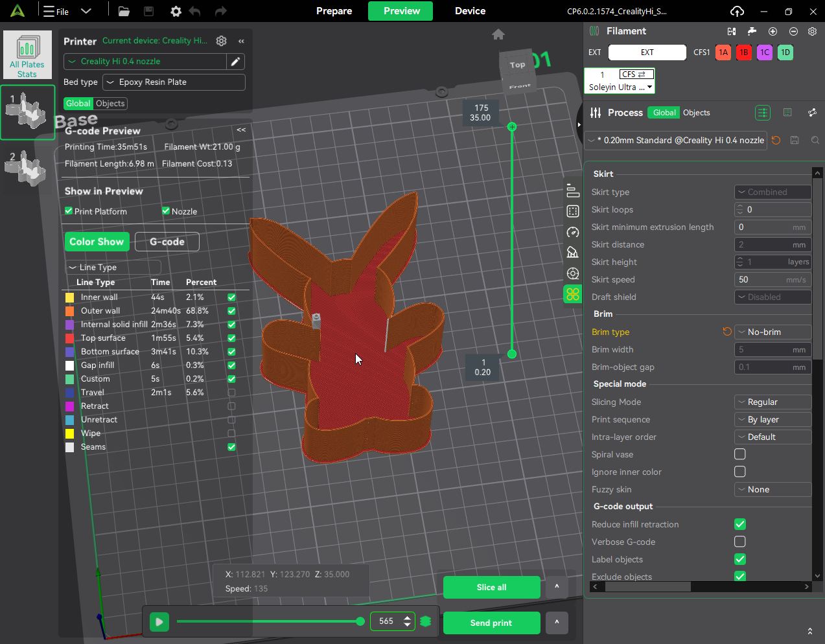This screenshot has height=644, width=825.
Task: Enable the Spiral vase checkbox
Action: tap(740, 454)
